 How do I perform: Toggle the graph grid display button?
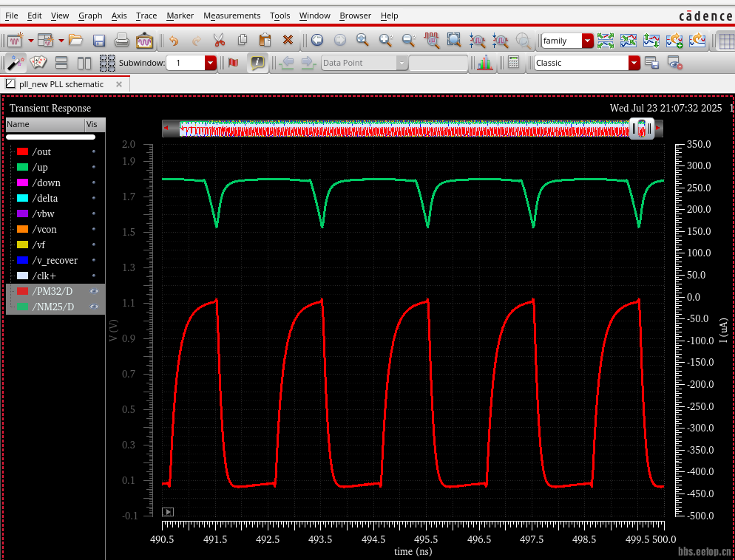(x=726, y=41)
